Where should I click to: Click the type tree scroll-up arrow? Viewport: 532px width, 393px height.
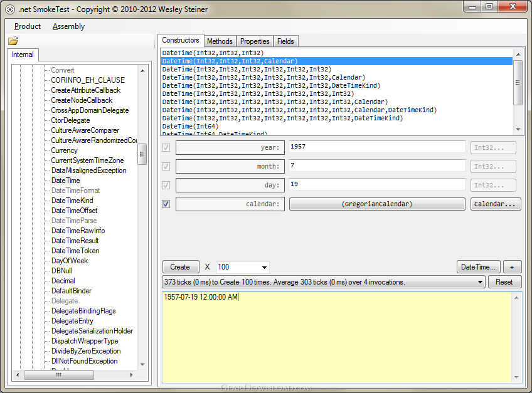pos(142,71)
